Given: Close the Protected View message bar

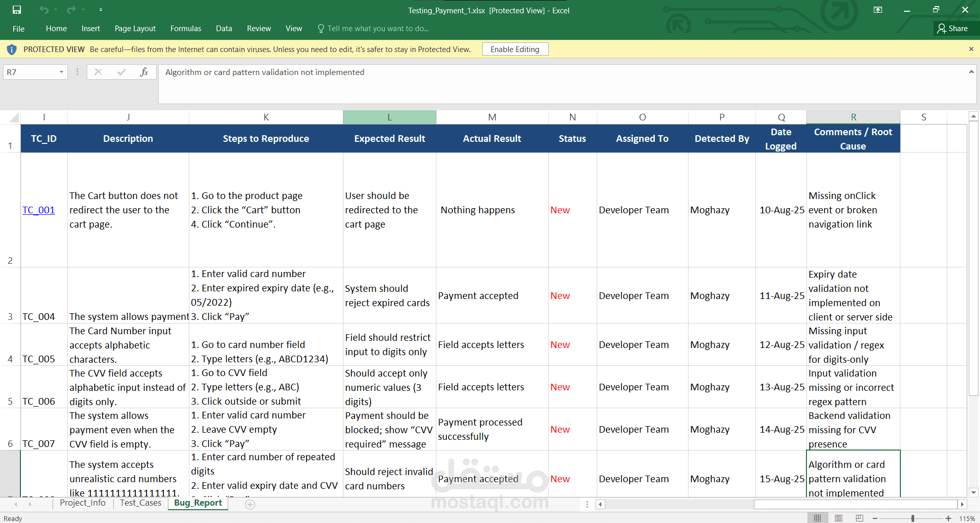Looking at the screenshot, I should click(x=971, y=49).
